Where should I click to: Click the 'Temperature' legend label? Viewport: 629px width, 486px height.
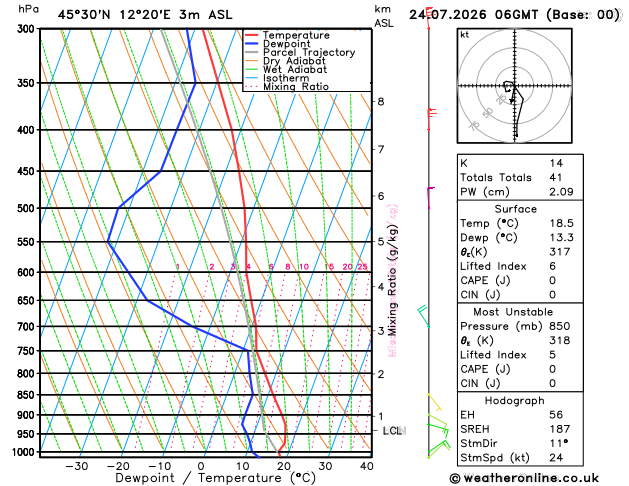(296, 35)
